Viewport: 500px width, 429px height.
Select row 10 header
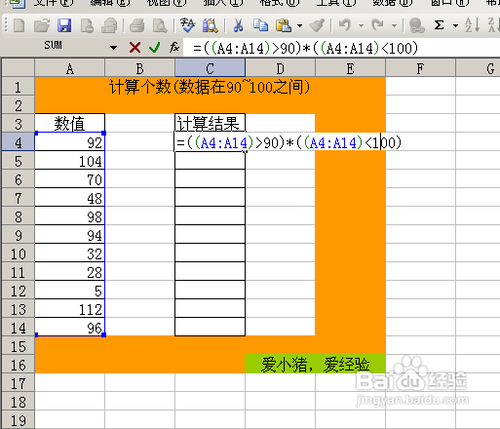[x=18, y=254]
